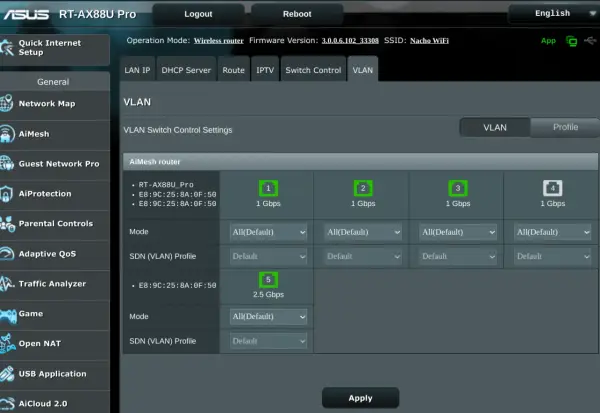The height and width of the screenshot is (413, 600).
Task: Click the AiCloud 2.0 cloud icon
Action: point(7,403)
